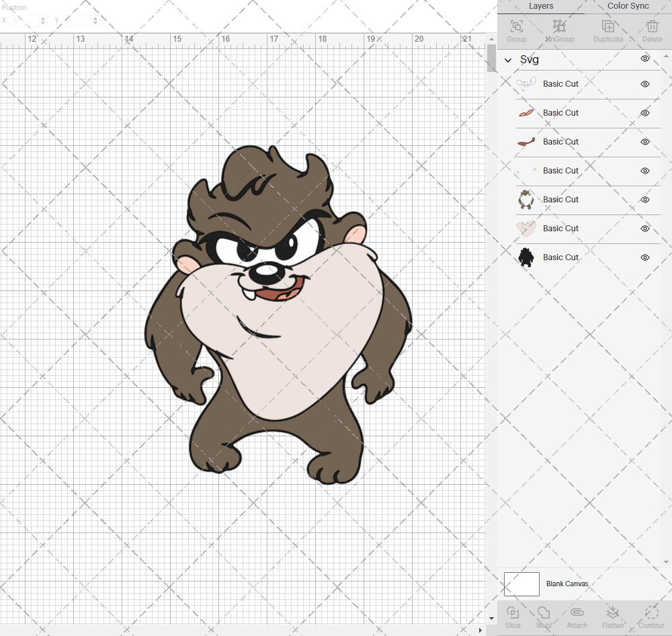Click the Position X input field

[x=25, y=21]
